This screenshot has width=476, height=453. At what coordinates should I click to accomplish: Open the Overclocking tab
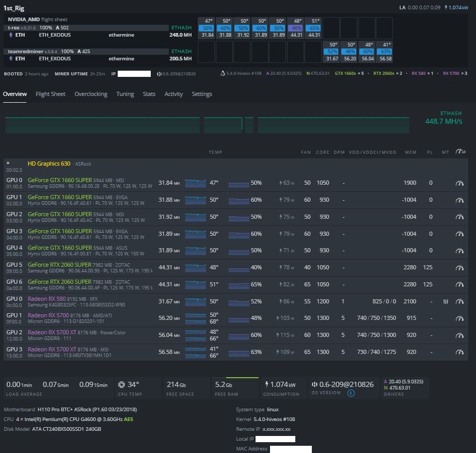tap(91, 94)
